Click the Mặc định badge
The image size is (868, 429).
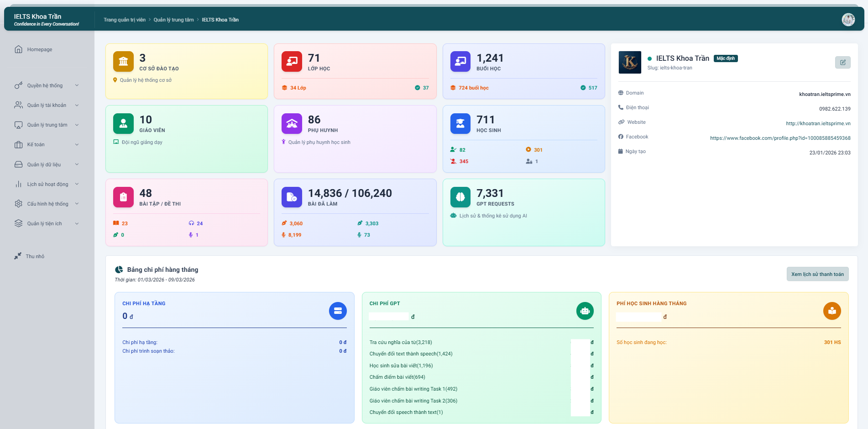pyautogui.click(x=726, y=58)
